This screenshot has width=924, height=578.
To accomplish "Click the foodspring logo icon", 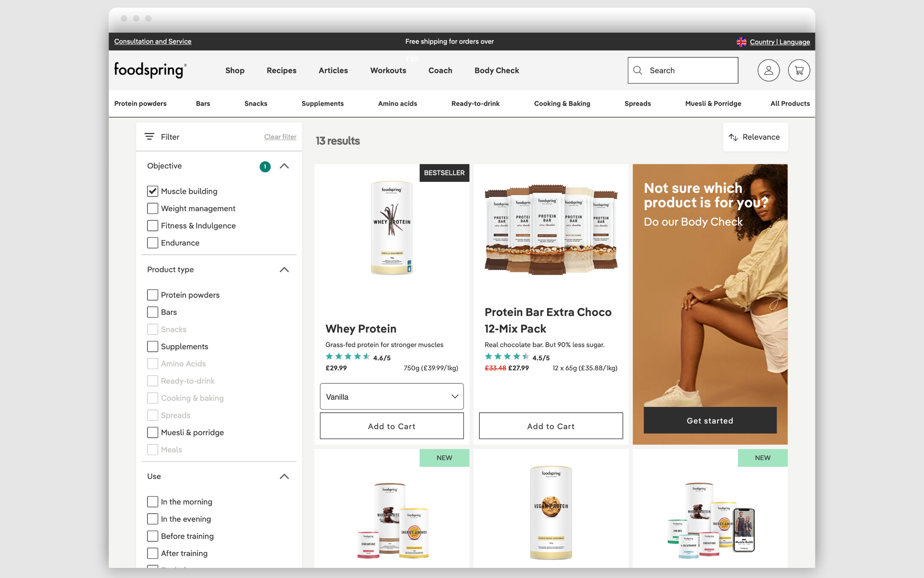I will pyautogui.click(x=150, y=70).
